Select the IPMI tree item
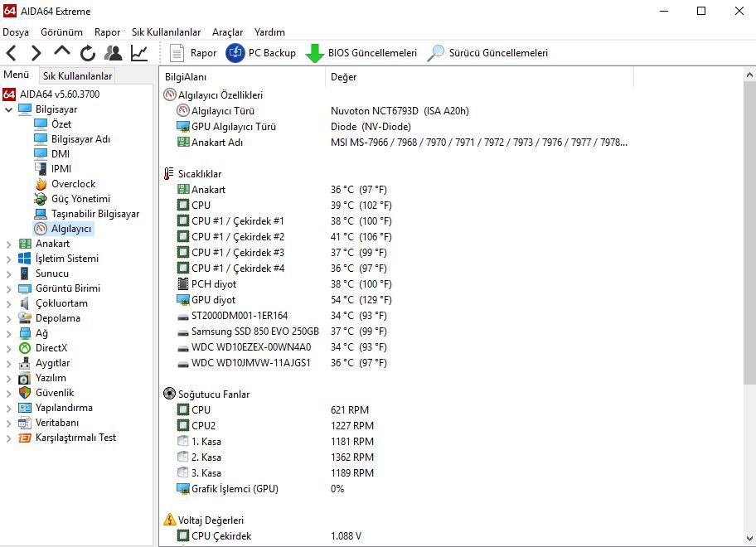Image resolution: width=756 pixels, height=547 pixels. [x=61, y=169]
